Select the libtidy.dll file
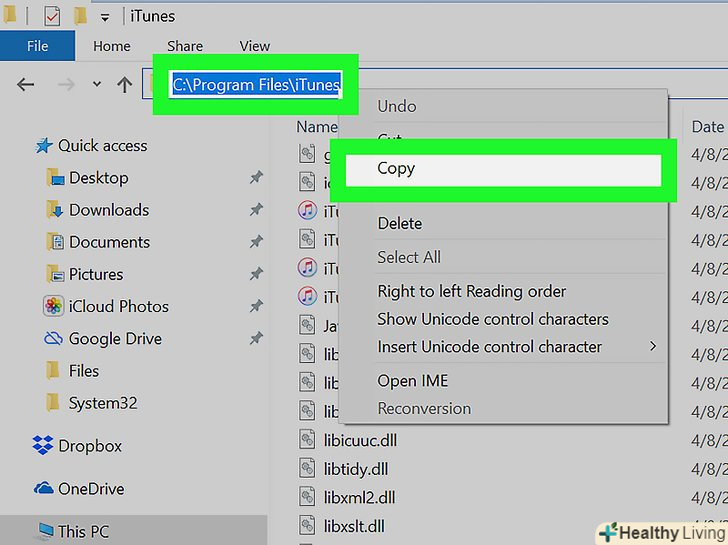 click(356, 469)
